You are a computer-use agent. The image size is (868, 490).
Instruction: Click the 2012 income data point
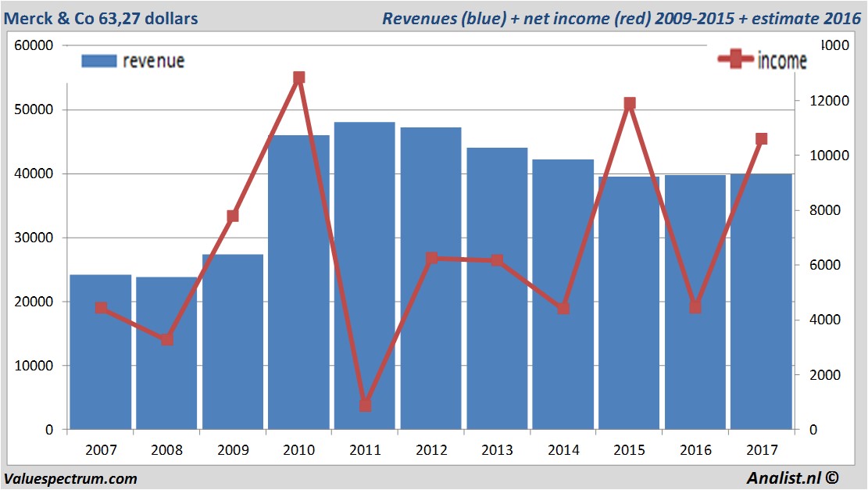(x=432, y=258)
